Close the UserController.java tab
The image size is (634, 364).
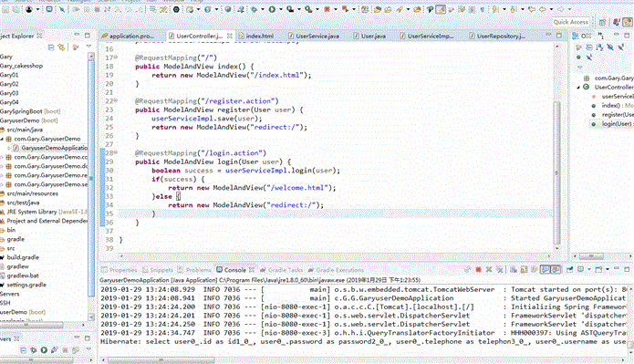pos(230,36)
